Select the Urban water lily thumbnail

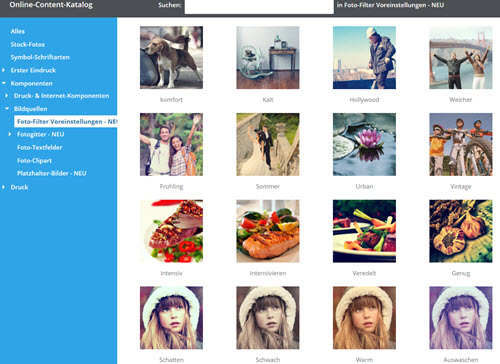[364, 144]
